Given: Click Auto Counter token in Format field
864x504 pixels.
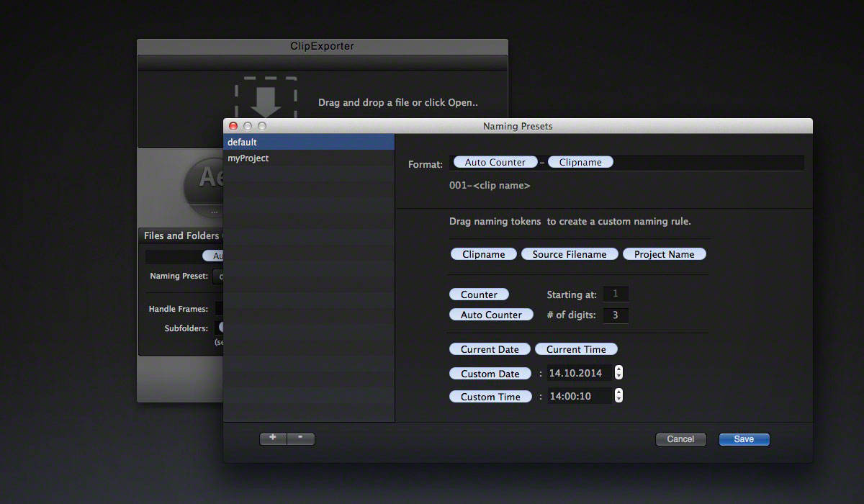Looking at the screenshot, I should [x=495, y=162].
